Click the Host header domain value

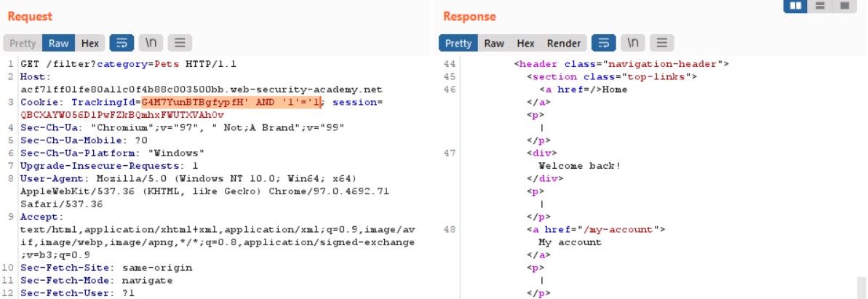click(x=202, y=89)
